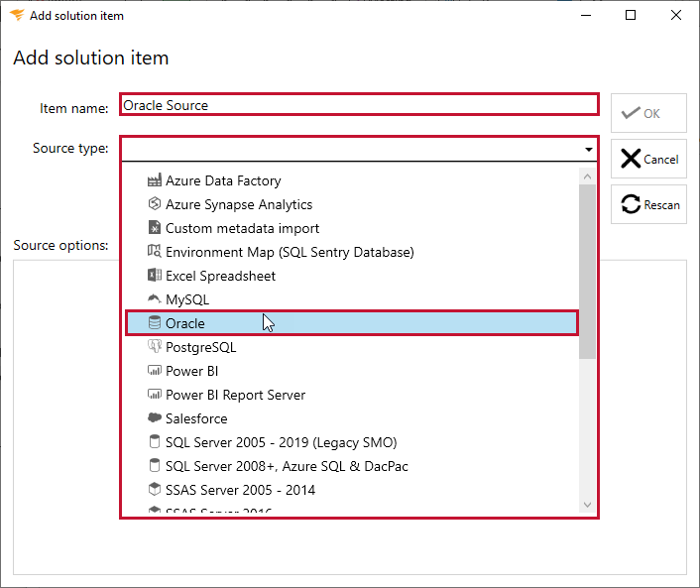
Task: Select Oracle source type
Action: point(352,323)
